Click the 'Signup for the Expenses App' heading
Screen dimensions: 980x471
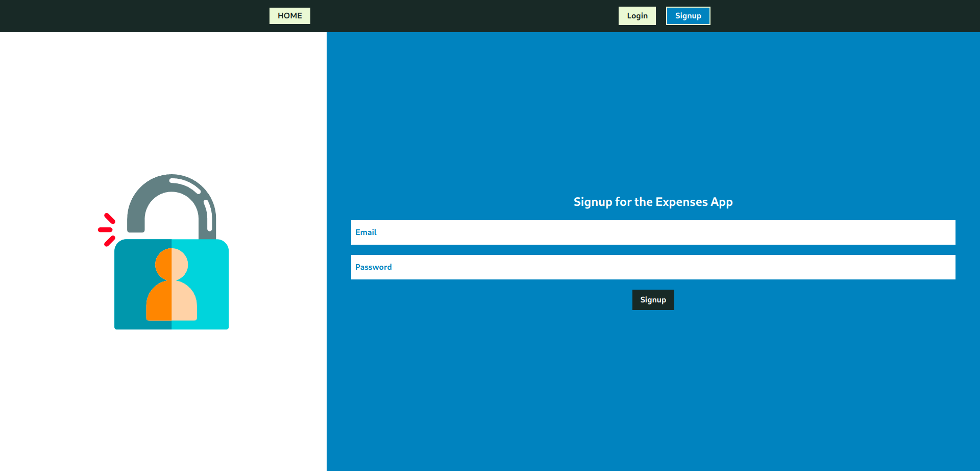point(653,202)
